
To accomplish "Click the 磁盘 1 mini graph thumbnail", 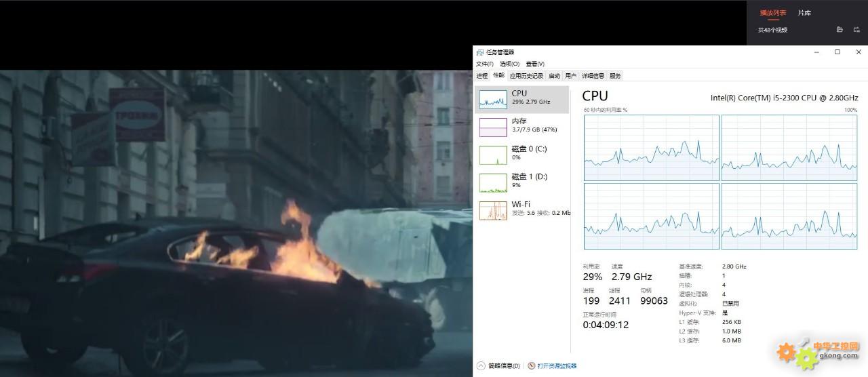I will pyautogui.click(x=493, y=183).
